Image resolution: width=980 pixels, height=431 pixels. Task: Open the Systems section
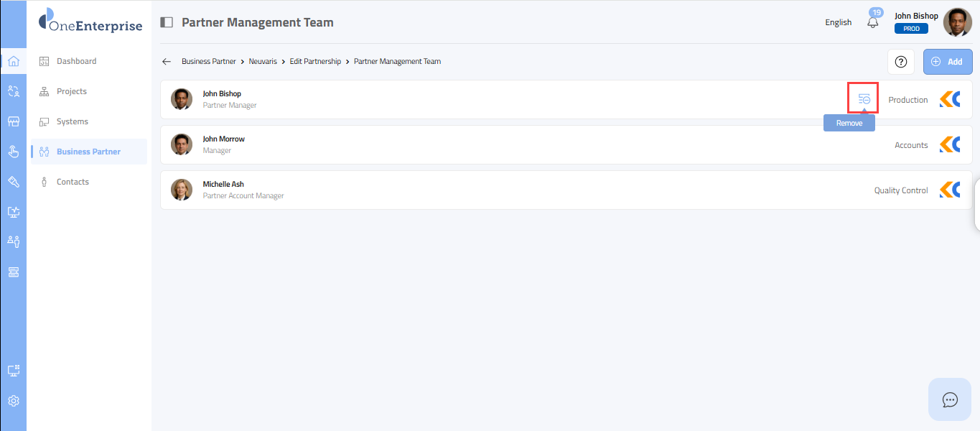[73, 121]
